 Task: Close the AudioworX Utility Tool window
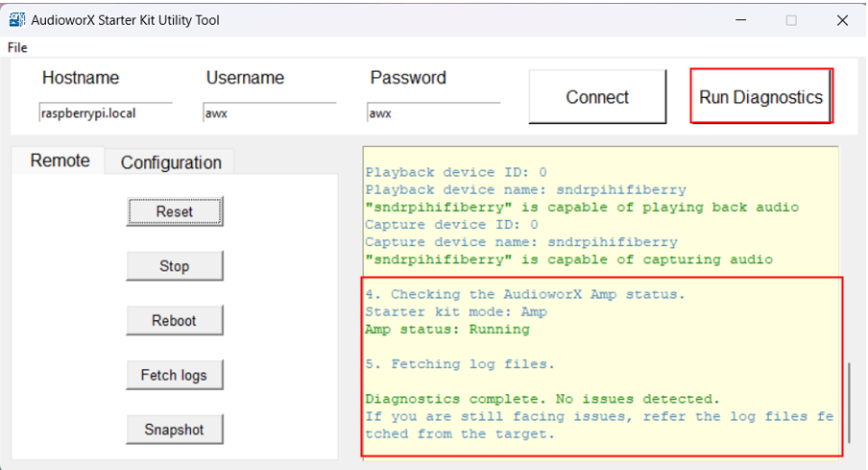point(842,20)
